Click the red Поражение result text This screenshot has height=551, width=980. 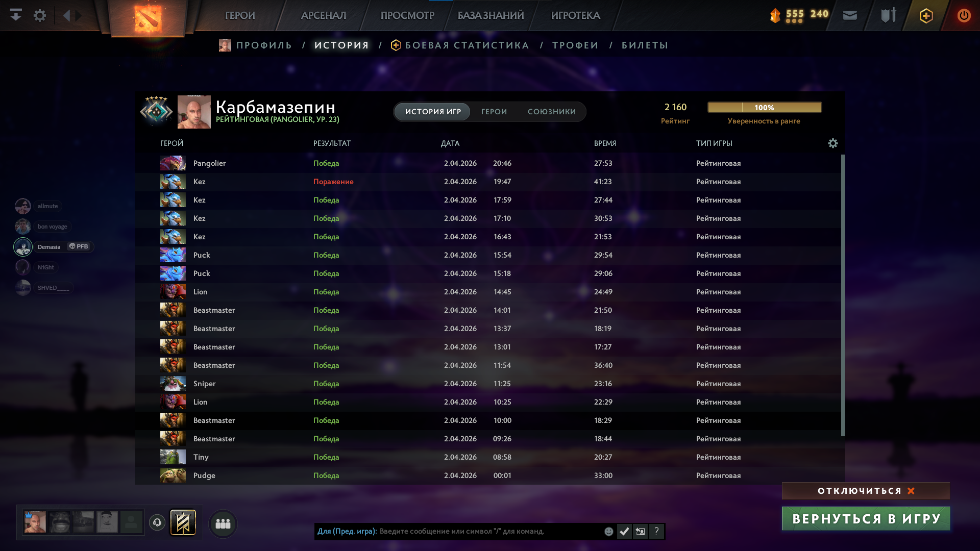(x=333, y=182)
